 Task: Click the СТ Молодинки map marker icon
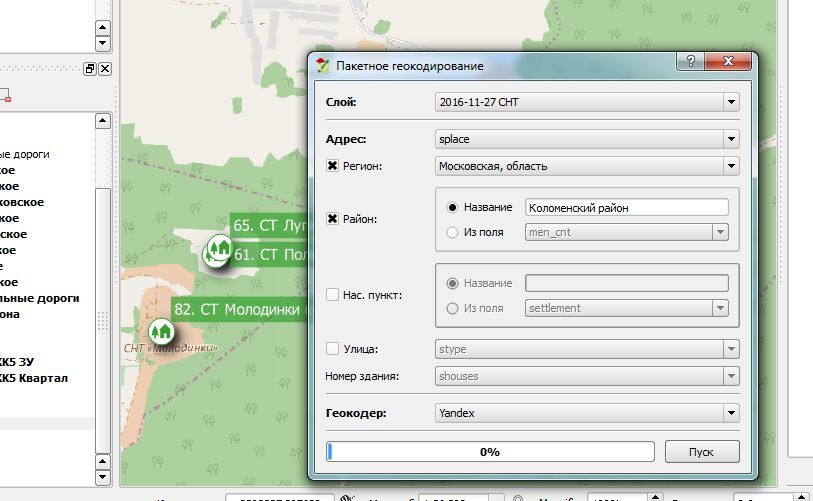(161, 331)
